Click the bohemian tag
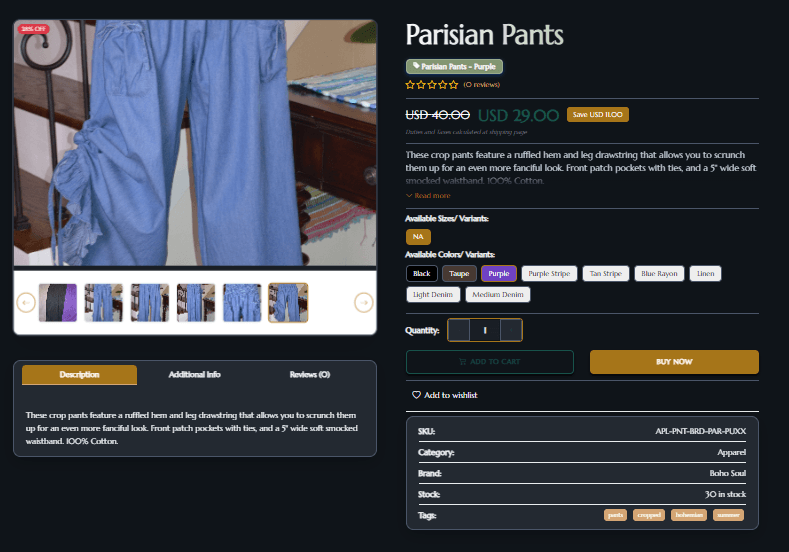Screen dimensions: 789x552 click(x=689, y=515)
